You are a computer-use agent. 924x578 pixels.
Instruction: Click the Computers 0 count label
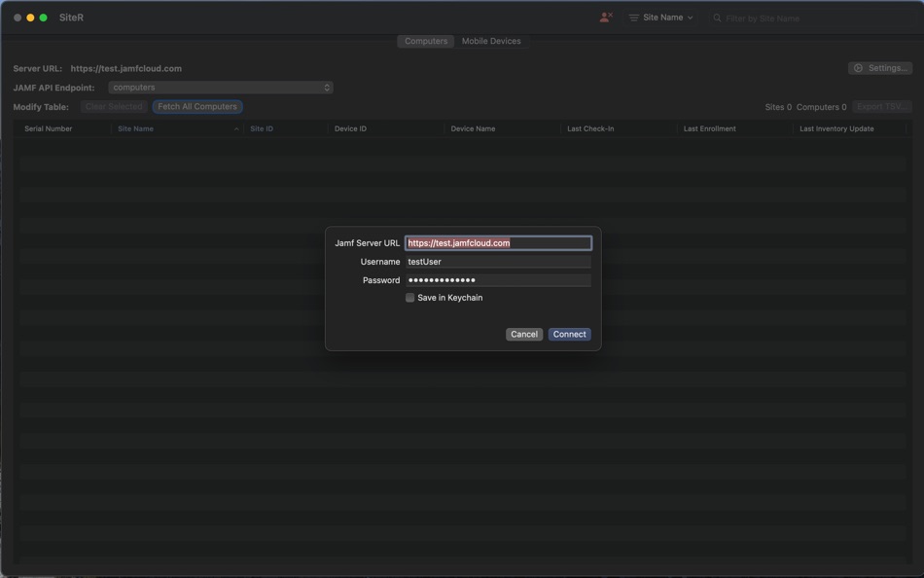[821, 107]
